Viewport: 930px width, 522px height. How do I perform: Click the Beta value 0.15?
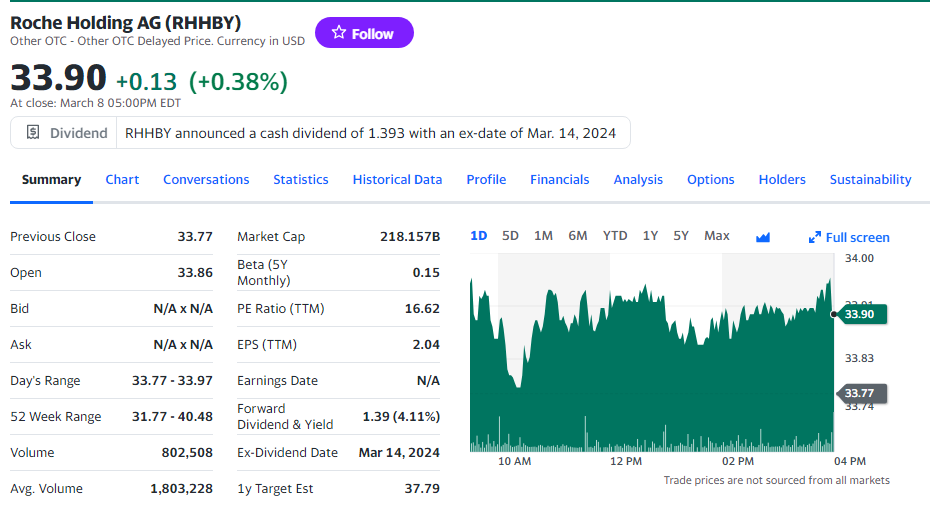click(426, 273)
